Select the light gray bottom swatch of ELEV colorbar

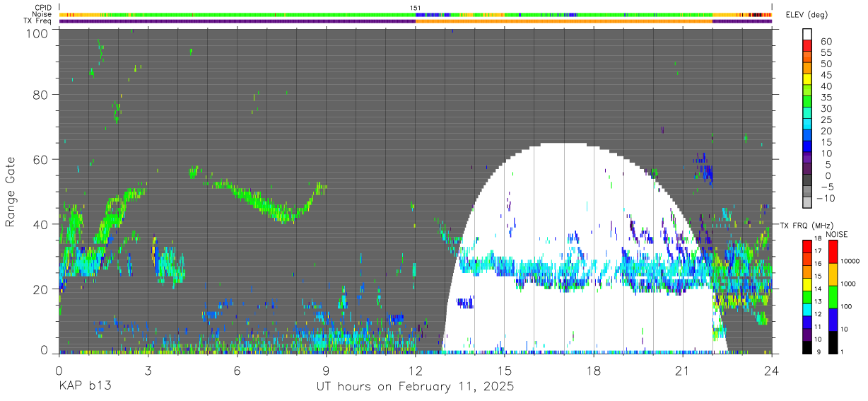[x=807, y=203]
